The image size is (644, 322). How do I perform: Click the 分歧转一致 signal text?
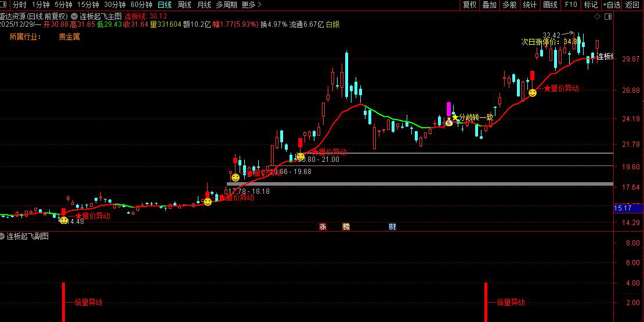tap(476, 118)
